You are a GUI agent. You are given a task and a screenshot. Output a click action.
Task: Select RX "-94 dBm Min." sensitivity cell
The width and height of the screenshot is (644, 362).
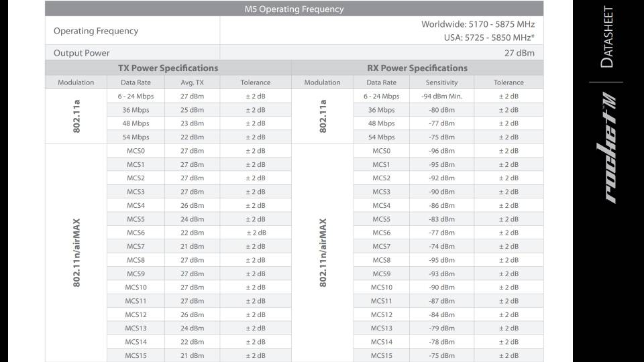[441, 97]
